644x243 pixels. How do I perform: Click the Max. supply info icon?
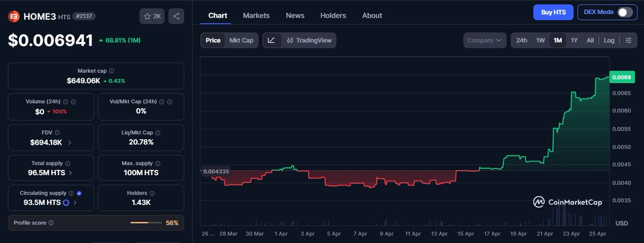pos(158,162)
